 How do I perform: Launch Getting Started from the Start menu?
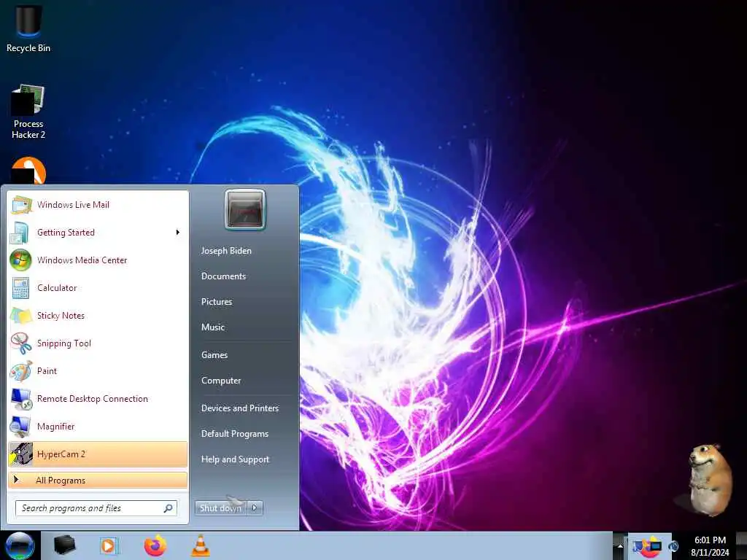pyautogui.click(x=98, y=233)
